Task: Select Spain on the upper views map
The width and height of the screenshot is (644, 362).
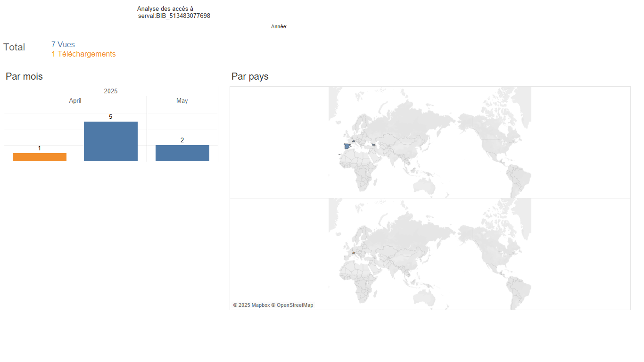Action: point(347,147)
